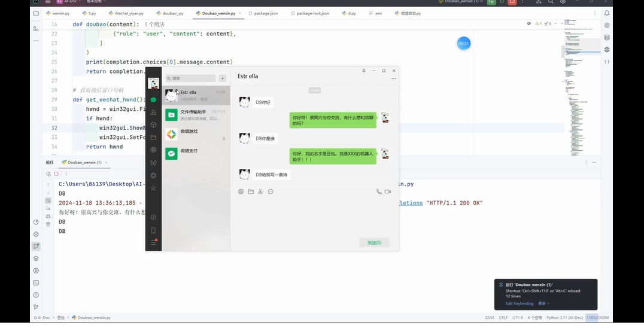The image size is (644, 331).
Task: Open WeChat Mini Programs icon
Action: [153, 217]
